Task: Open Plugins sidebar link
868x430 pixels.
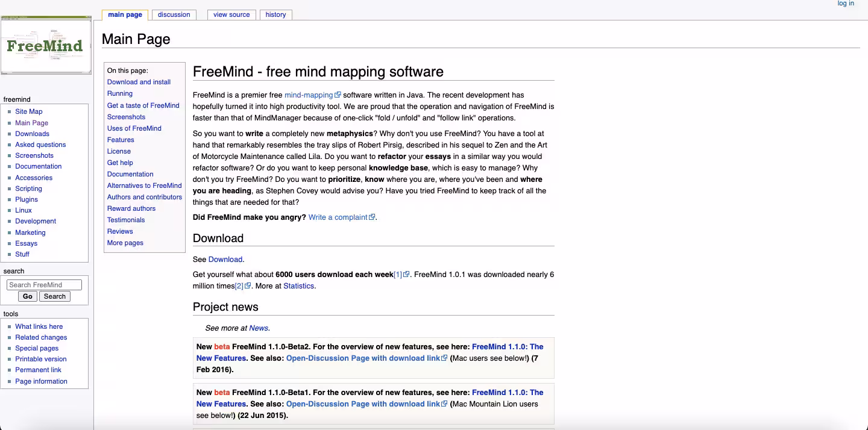Action: (x=27, y=199)
